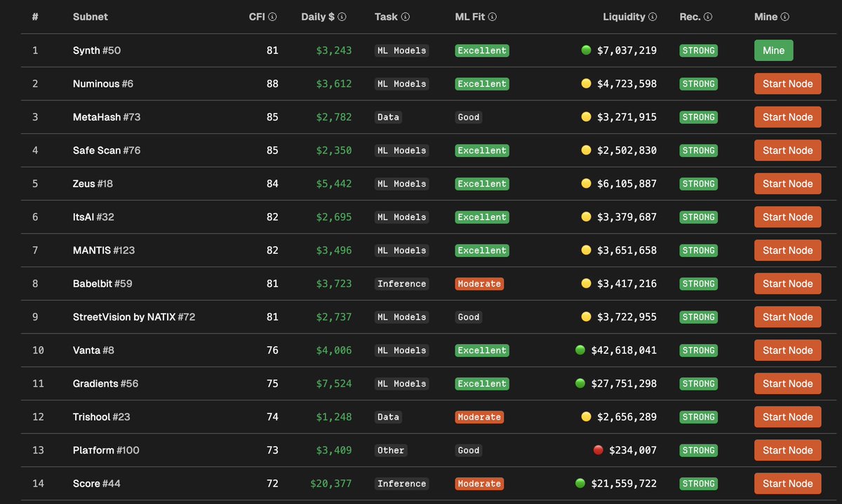
Task: Click green liquidity dot in Synth row
Action: point(587,50)
